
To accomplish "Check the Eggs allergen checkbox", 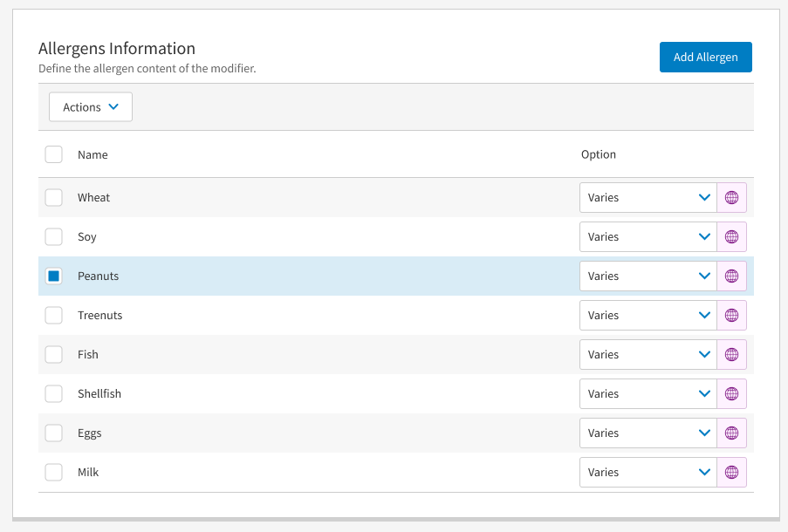I will pos(53,433).
